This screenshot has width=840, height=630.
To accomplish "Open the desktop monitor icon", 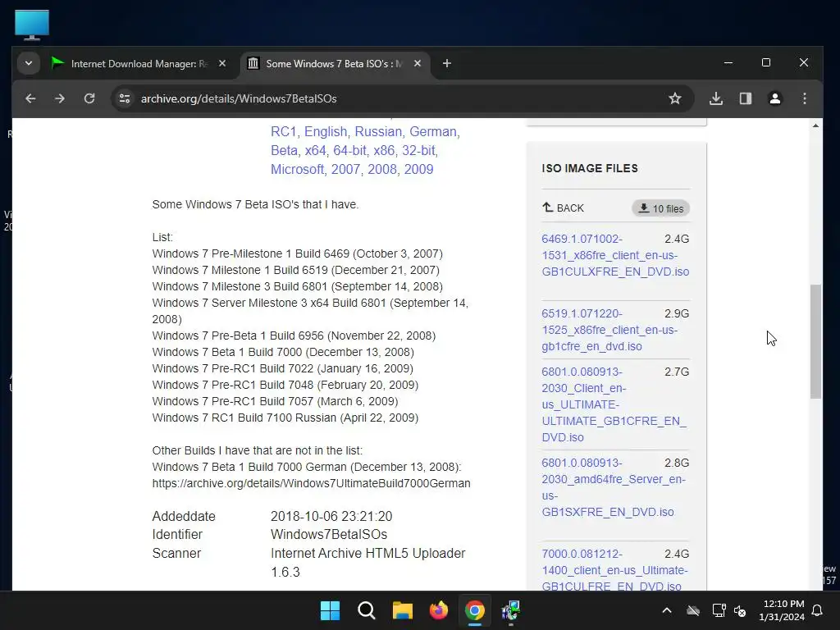I will pos(32,25).
